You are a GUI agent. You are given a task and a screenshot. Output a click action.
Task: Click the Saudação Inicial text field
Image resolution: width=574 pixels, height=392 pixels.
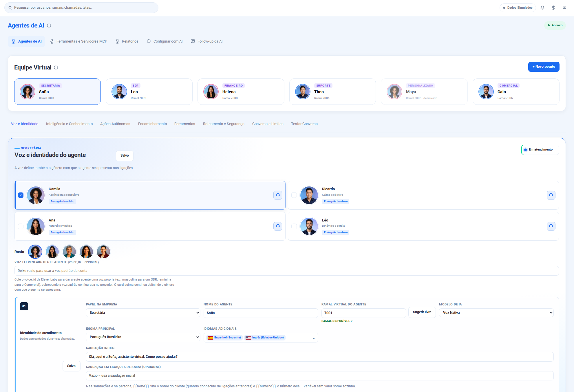pos(320,357)
